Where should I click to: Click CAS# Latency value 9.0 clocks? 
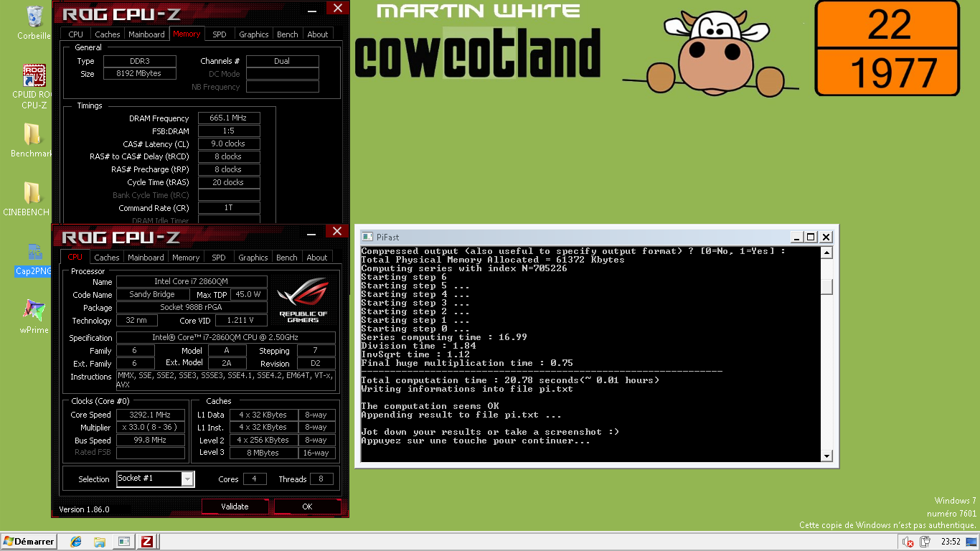229,143
